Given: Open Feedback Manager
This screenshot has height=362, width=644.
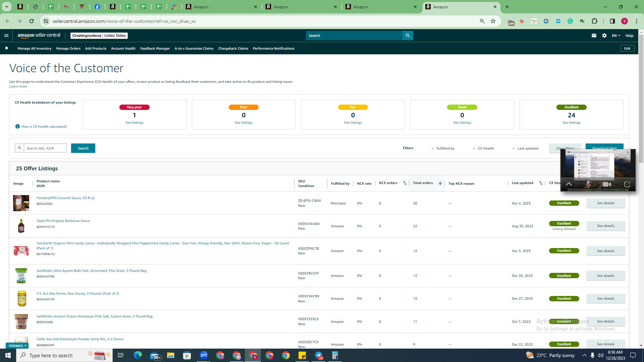Looking at the screenshot, I should pyautogui.click(x=155, y=49).
